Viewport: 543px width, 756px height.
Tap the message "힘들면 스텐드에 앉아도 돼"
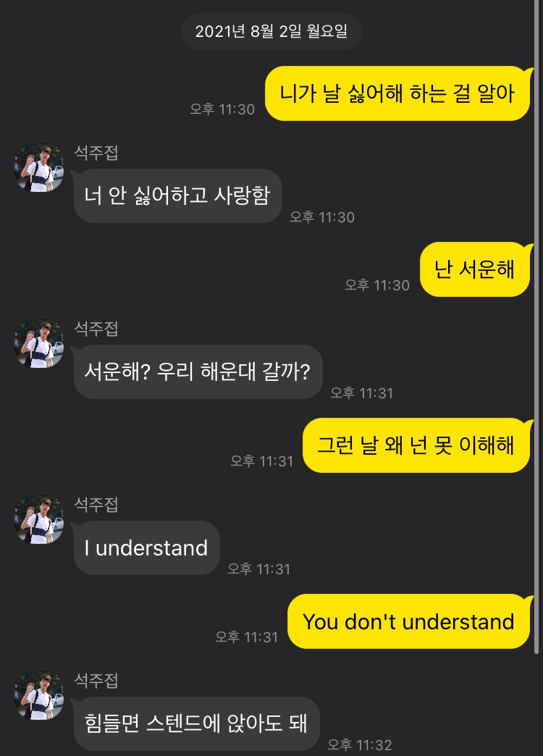pyautogui.click(x=196, y=723)
